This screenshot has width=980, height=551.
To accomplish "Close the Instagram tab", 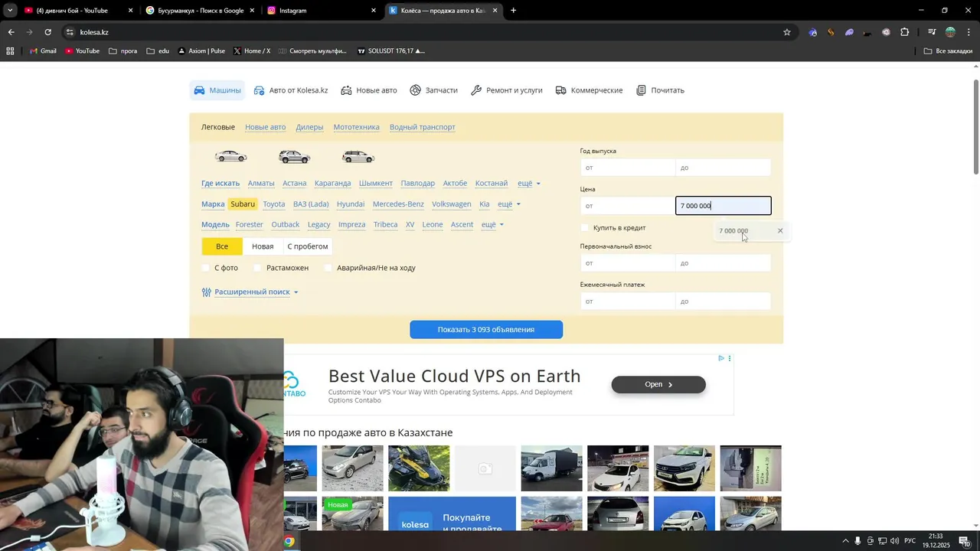I will [374, 11].
